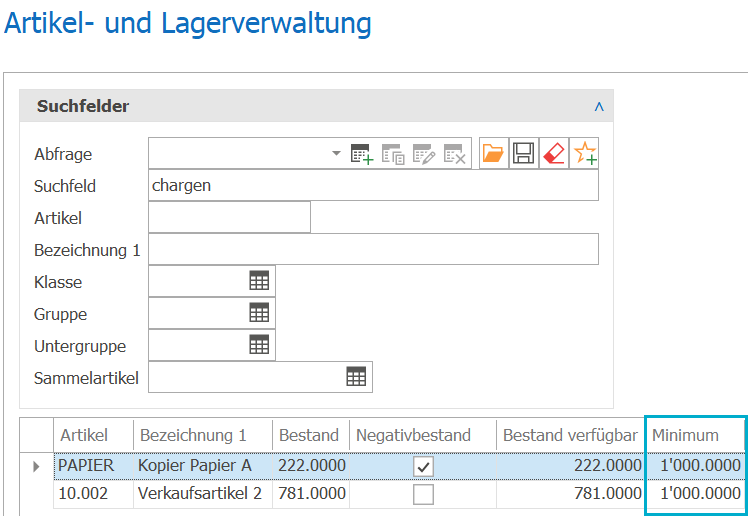Image resolution: width=748 pixels, height=516 pixels.
Task: Open saved search with folder icon
Action: tap(493, 154)
